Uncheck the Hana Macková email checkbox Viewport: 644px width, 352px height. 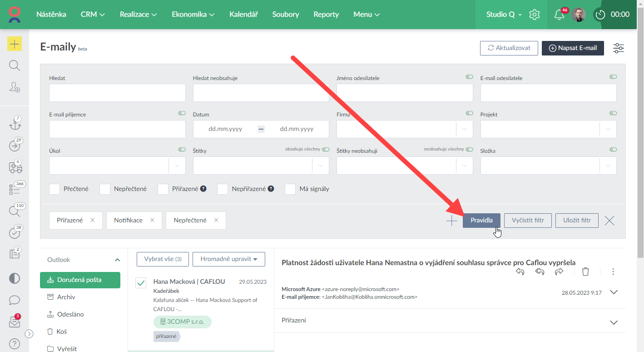[x=141, y=282]
